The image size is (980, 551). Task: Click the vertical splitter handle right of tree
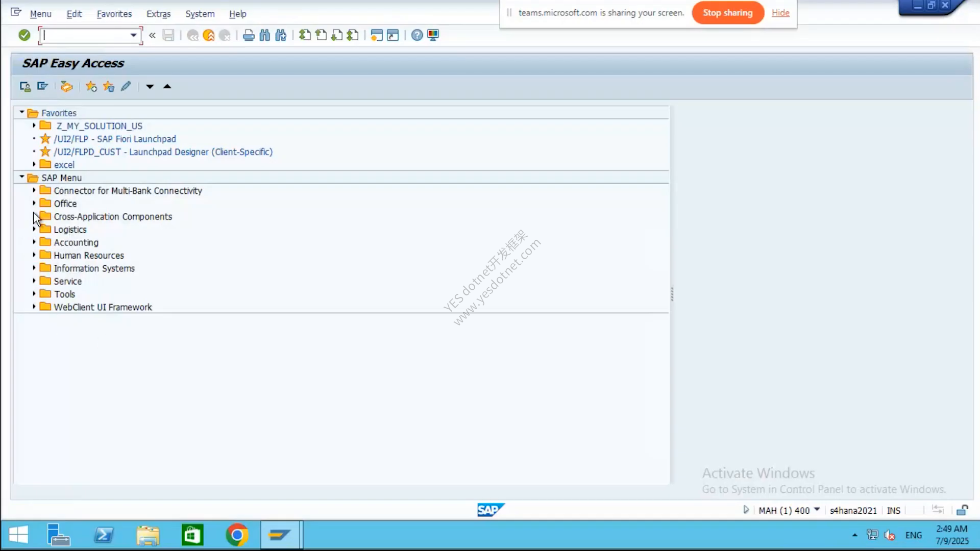(672, 294)
